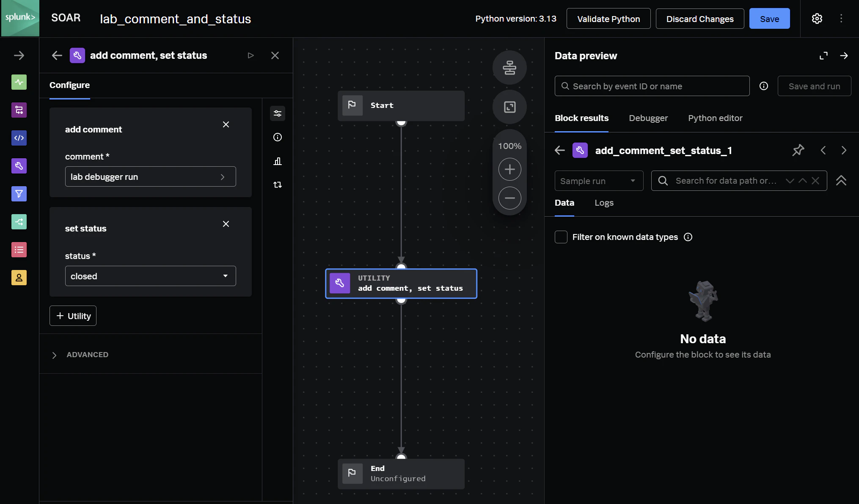Run the block with play icon

click(x=251, y=55)
